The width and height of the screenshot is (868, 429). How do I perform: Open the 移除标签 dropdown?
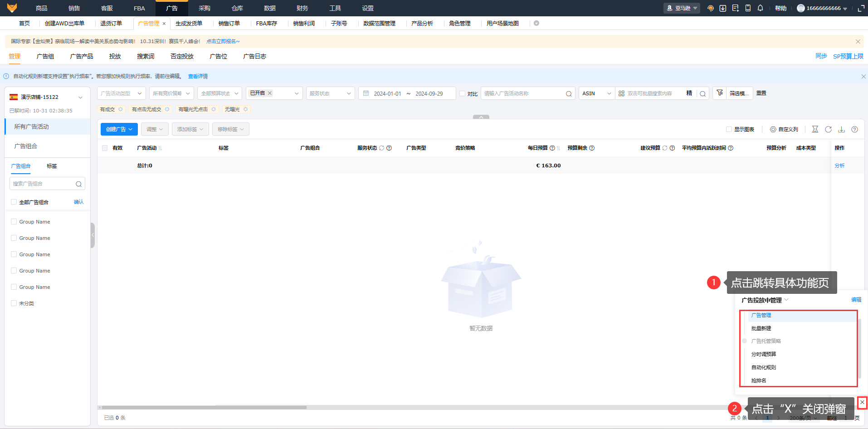tap(231, 129)
